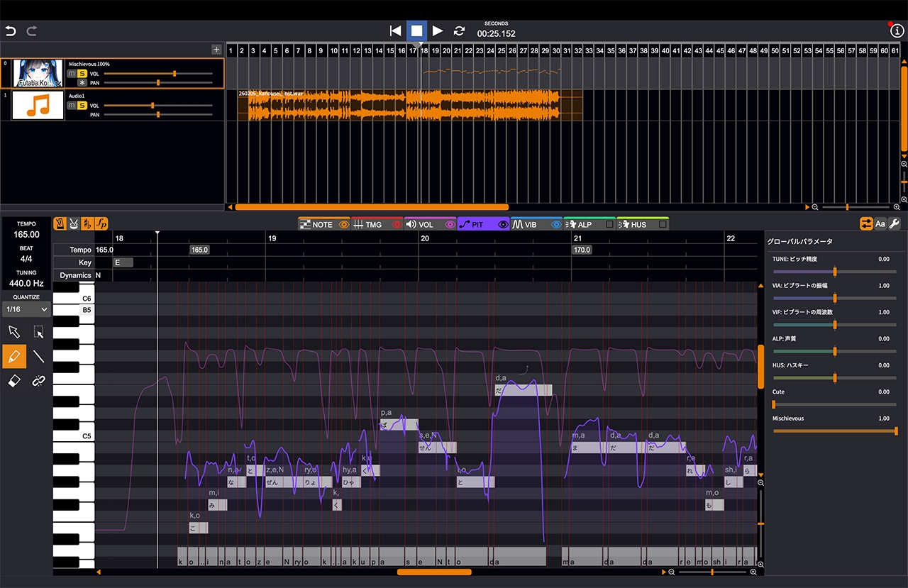The image size is (908, 588).
Task: Add a new track with plus button
Action: coord(216,50)
